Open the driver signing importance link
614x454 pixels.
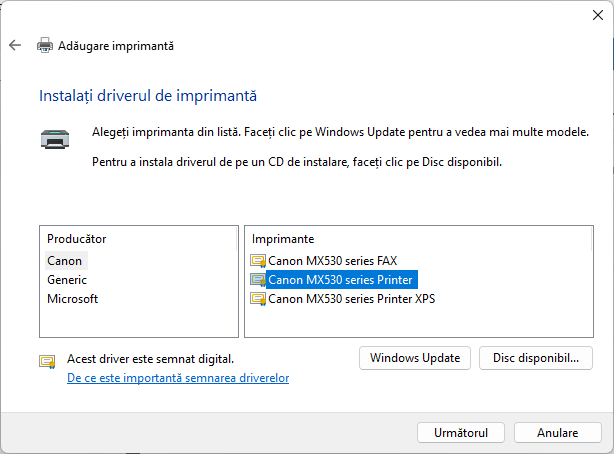[178, 378]
